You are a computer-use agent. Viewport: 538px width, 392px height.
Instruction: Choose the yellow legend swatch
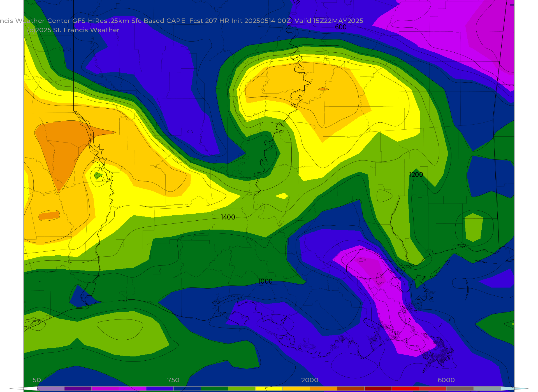[x=269, y=388]
